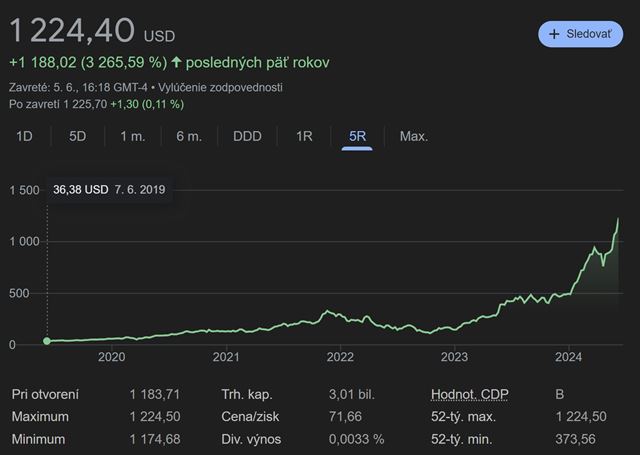This screenshot has width=640, height=455.
Task: Click the Maximum row label
Action: coord(40,417)
